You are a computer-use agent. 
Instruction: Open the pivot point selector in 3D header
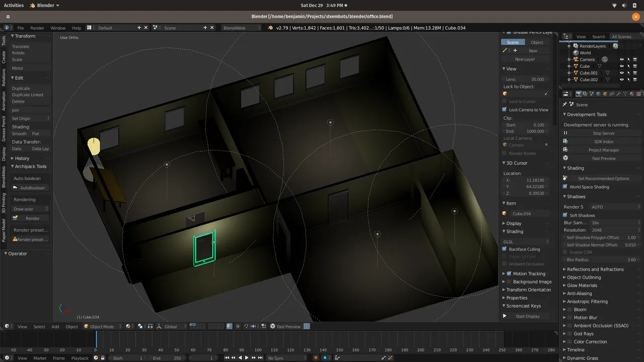pos(143,326)
